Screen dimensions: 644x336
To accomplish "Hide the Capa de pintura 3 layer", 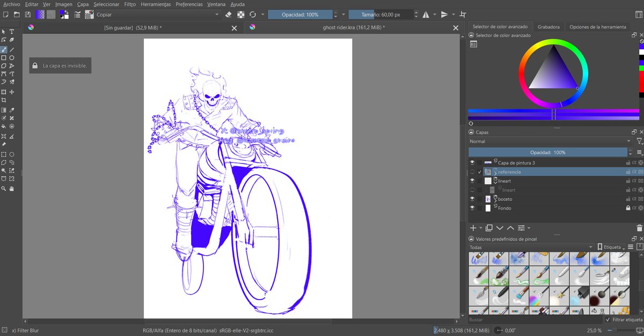I will pyautogui.click(x=472, y=162).
